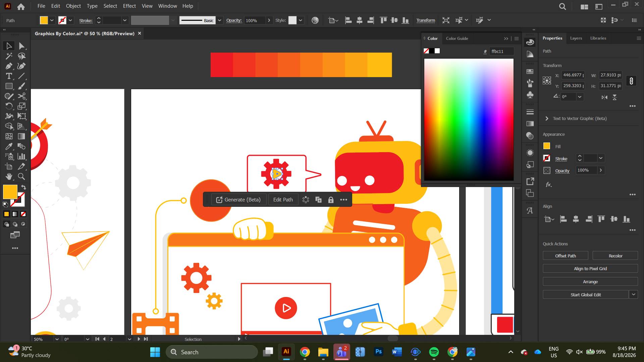
Task: Open the rotation angle dropdown
Action: (580, 97)
